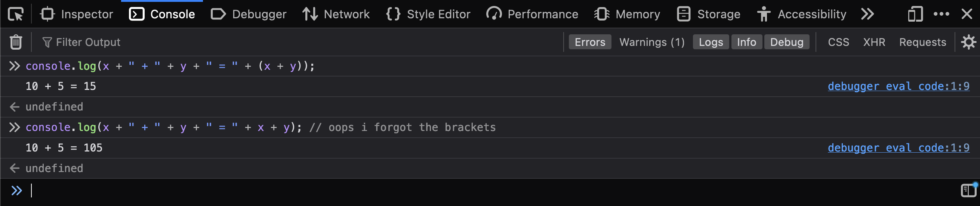Close the developer tools panel
This screenshot has height=206, width=980.
coord(967,15)
